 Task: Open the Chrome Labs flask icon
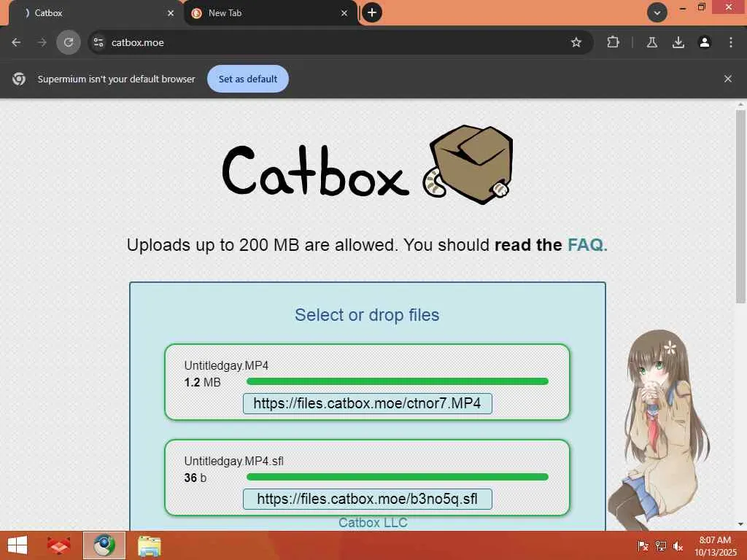pyautogui.click(x=651, y=42)
